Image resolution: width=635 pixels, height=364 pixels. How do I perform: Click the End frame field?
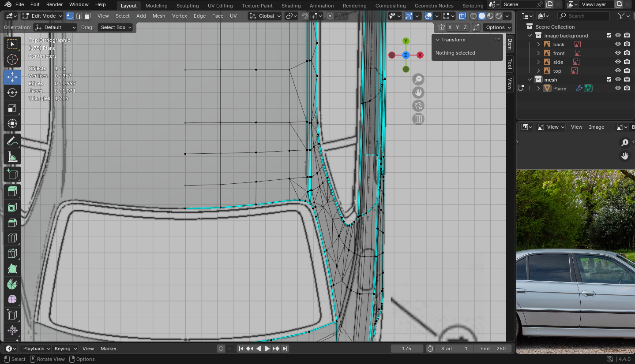click(493, 349)
